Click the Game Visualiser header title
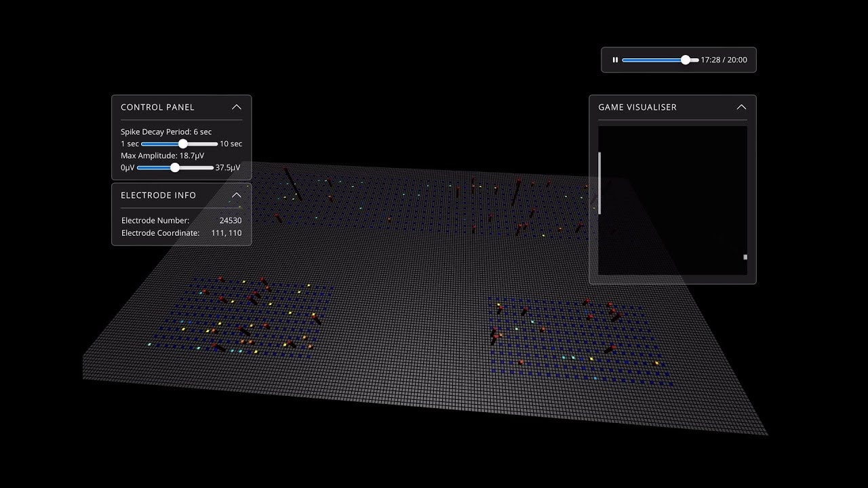 tap(637, 107)
